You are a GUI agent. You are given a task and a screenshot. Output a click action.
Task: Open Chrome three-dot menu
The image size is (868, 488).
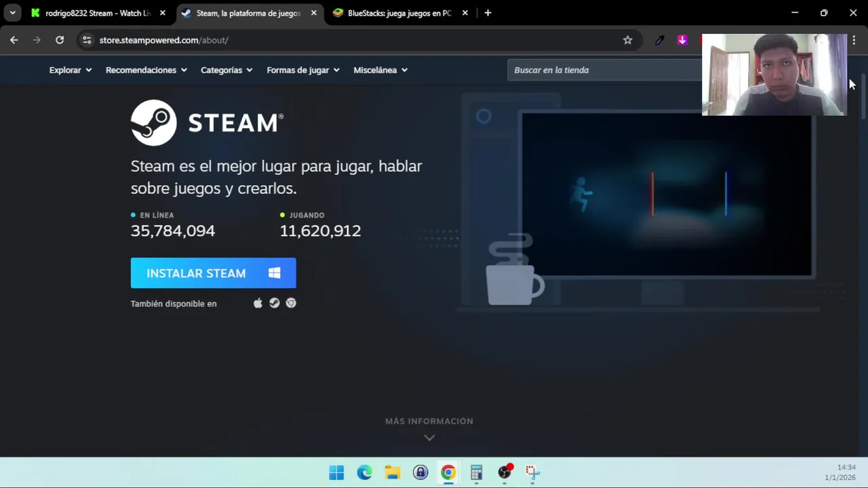coord(854,40)
